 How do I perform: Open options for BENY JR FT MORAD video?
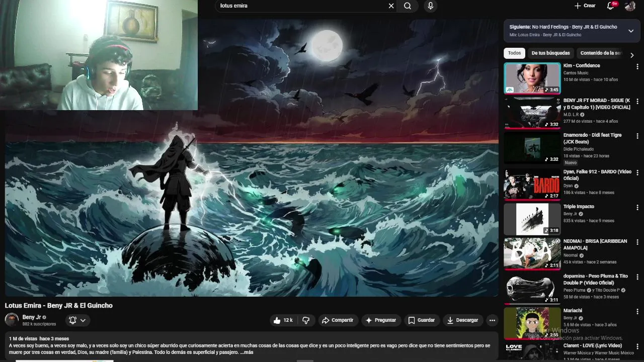click(637, 101)
